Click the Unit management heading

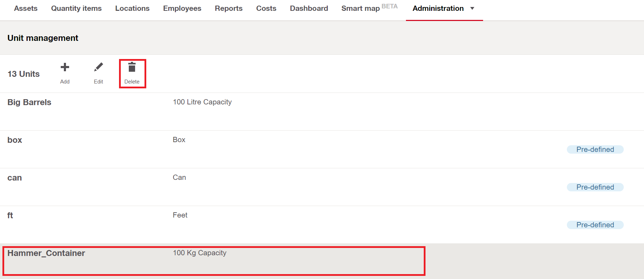tap(43, 38)
